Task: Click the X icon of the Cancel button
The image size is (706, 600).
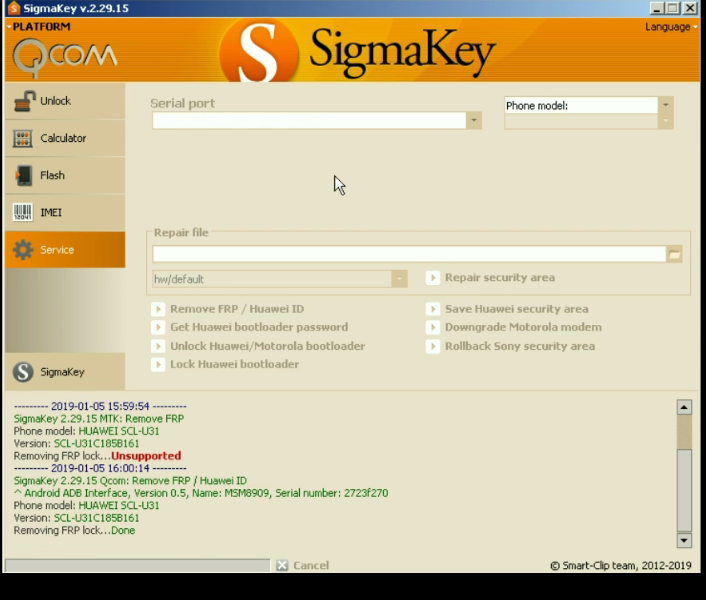Action: coord(282,565)
